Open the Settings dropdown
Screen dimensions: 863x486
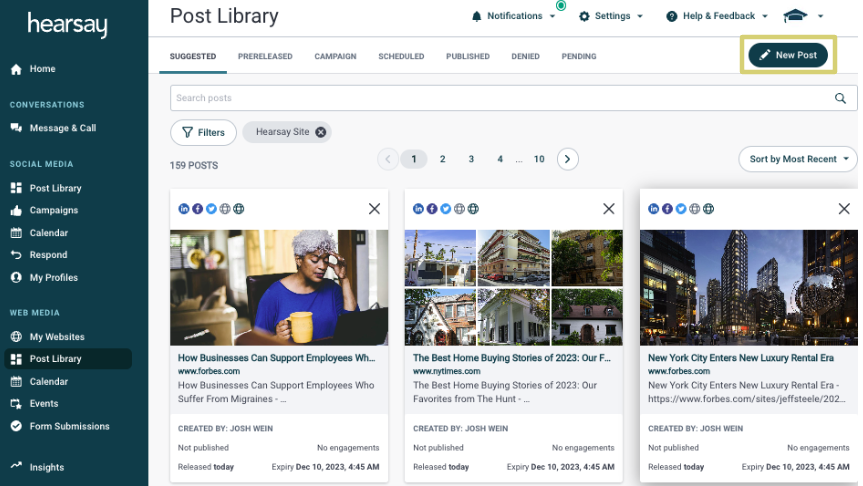click(610, 16)
